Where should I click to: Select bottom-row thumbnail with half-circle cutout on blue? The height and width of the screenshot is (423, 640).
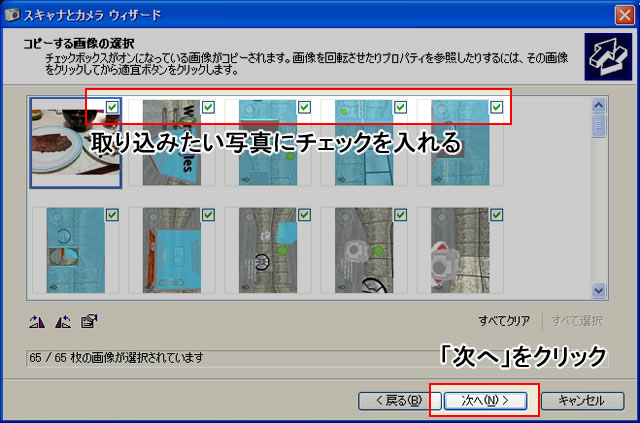(76, 250)
